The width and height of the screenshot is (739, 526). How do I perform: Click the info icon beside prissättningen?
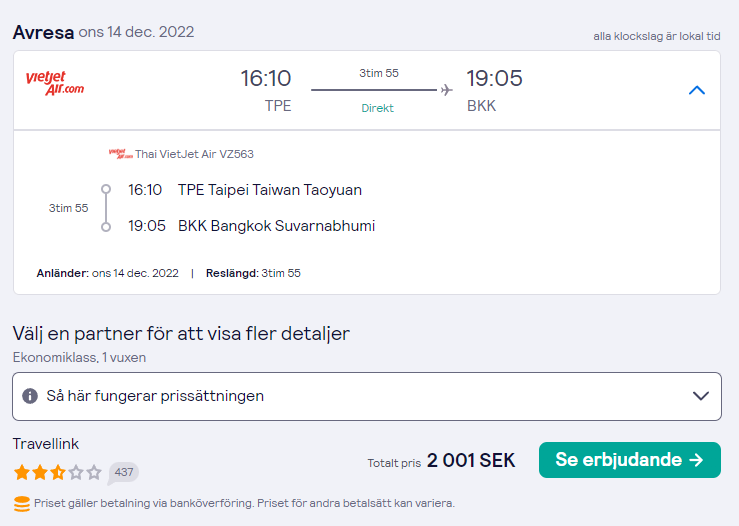tap(30, 396)
